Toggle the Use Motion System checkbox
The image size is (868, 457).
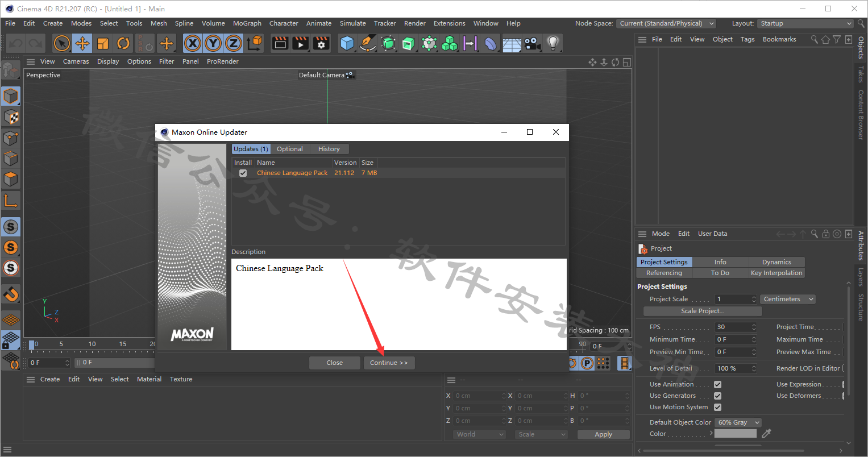tap(717, 407)
